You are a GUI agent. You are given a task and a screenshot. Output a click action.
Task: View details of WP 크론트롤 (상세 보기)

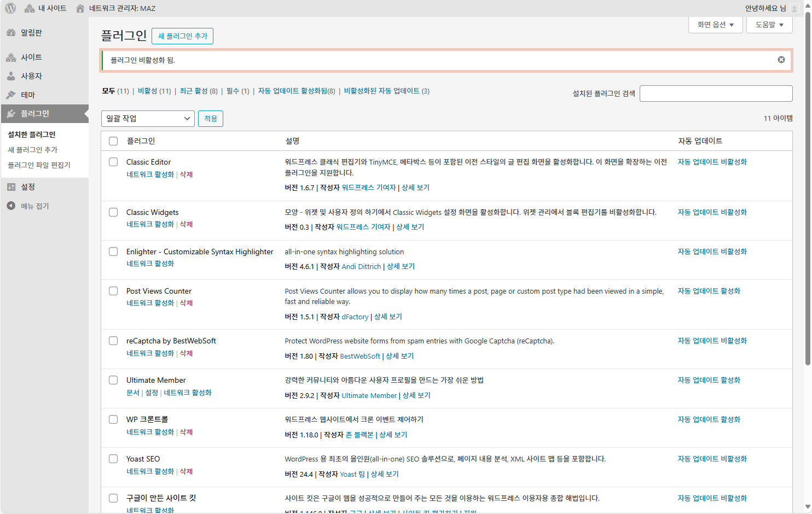tap(393, 435)
